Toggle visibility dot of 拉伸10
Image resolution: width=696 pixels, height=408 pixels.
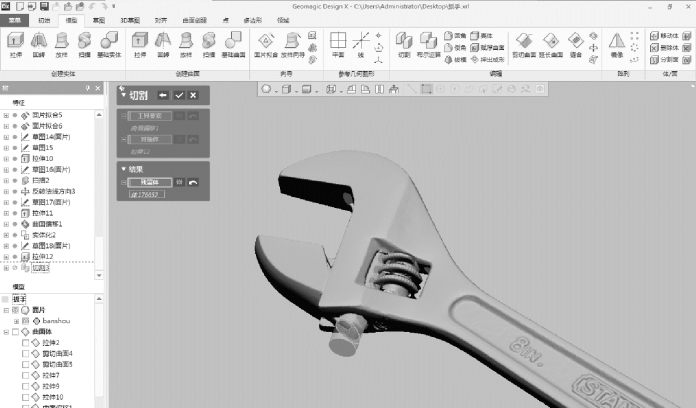pyautogui.click(x=15, y=158)
